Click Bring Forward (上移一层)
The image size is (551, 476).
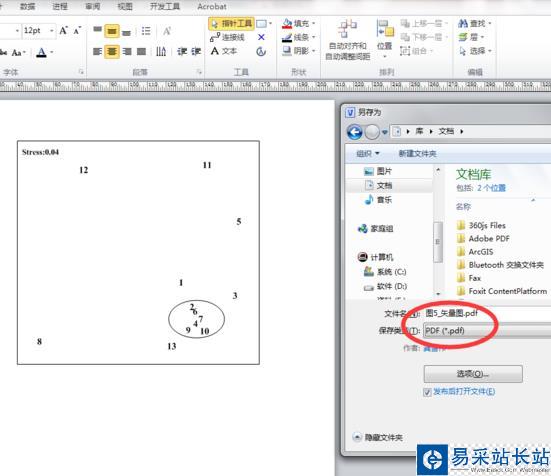(x=424, y=24)
